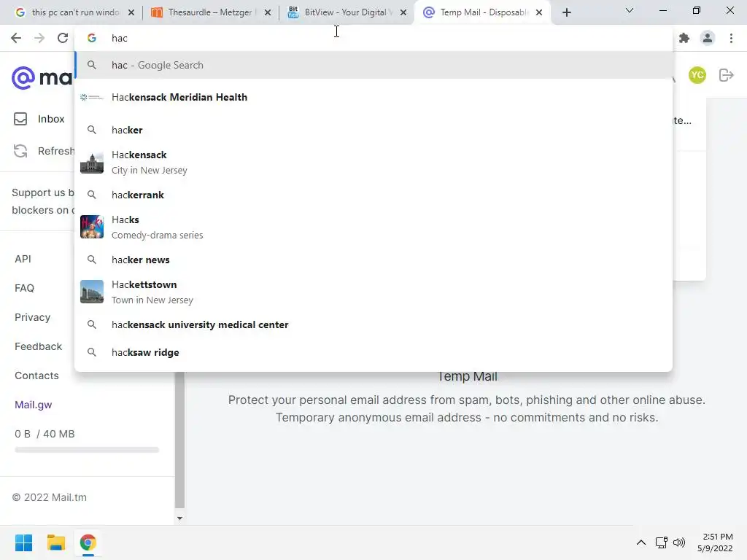Click the Inbox tray icon
This screenshot has width=747, height=560.
tap(20, 119)
